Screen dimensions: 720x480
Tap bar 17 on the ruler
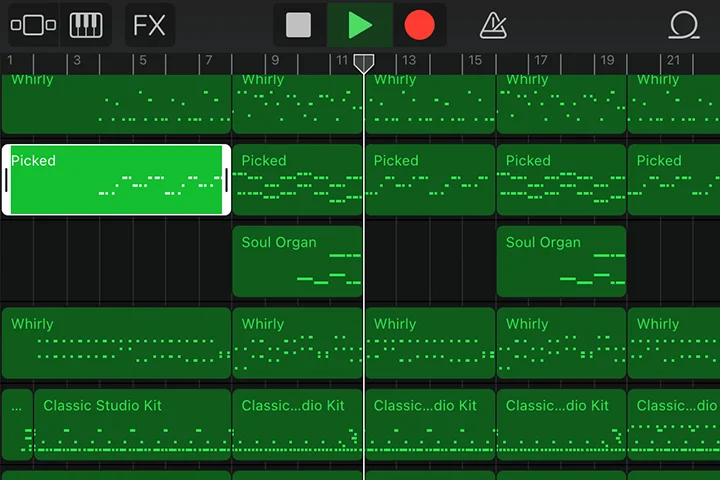(541, 60)
